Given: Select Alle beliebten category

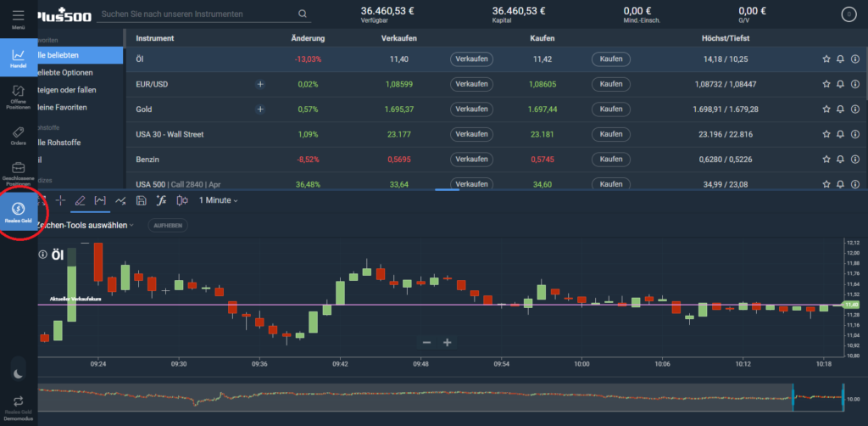Looking at the screenshot, I should 81,55.
